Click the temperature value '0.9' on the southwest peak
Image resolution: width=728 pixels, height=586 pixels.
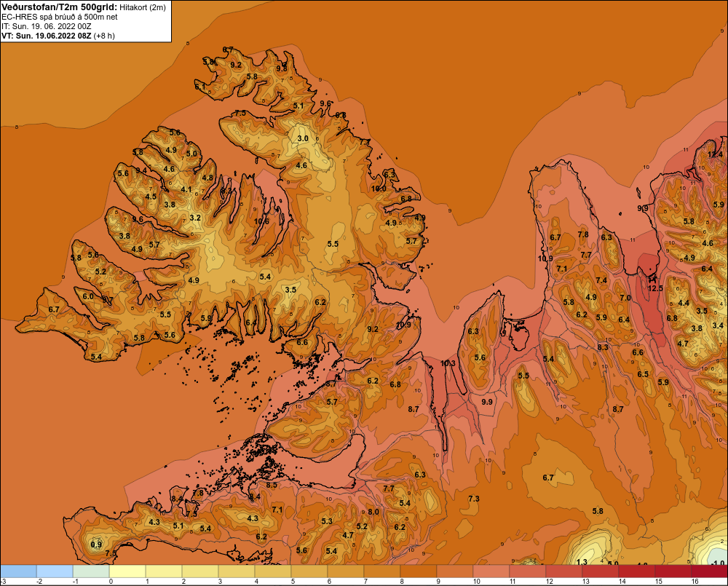coord(96,545)
